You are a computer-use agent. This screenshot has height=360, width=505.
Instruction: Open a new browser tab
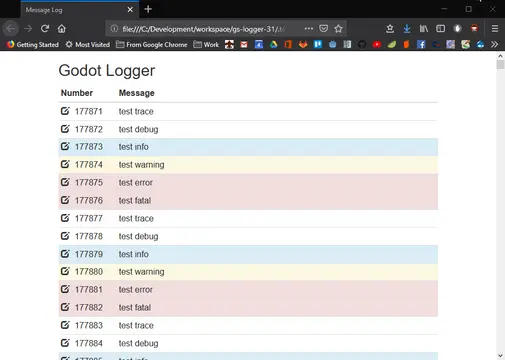click(148, 9)
